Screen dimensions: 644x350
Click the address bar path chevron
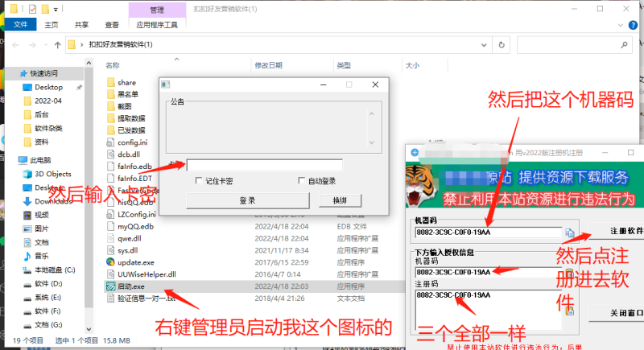tap(82, 44)
